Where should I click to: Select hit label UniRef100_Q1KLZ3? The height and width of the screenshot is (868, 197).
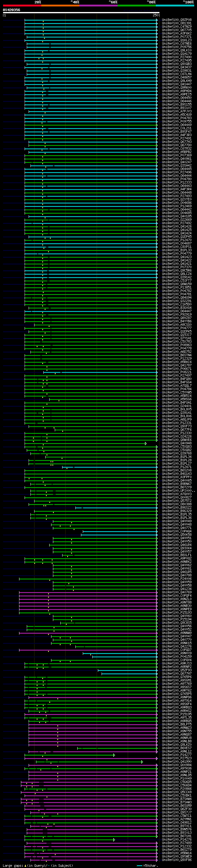point(177,40)
